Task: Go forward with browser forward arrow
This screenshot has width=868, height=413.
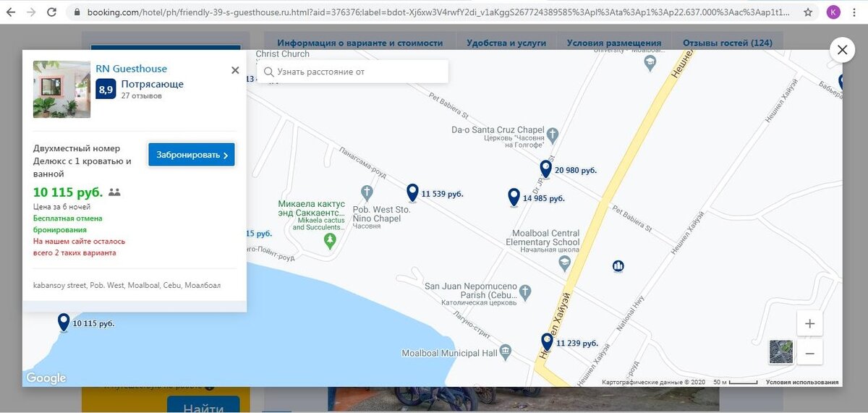Action: [x=31, y=12]
